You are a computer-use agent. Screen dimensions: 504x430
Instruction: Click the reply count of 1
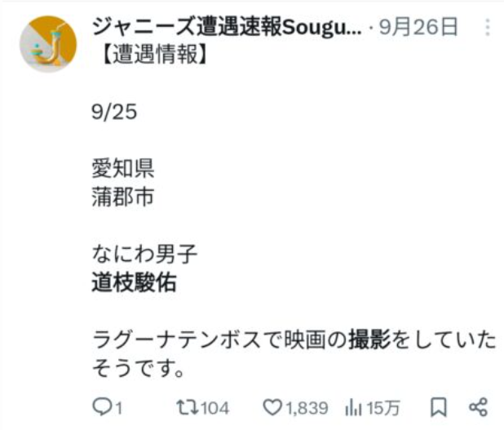click(118, 407)
